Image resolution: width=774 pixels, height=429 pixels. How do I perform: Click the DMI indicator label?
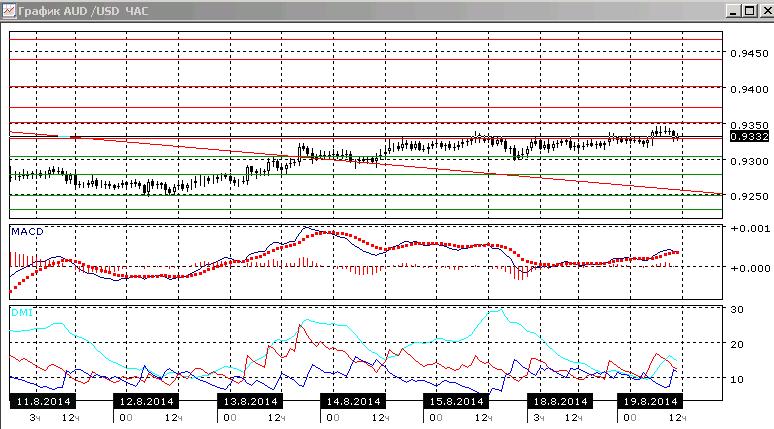(x=22, y=312)
